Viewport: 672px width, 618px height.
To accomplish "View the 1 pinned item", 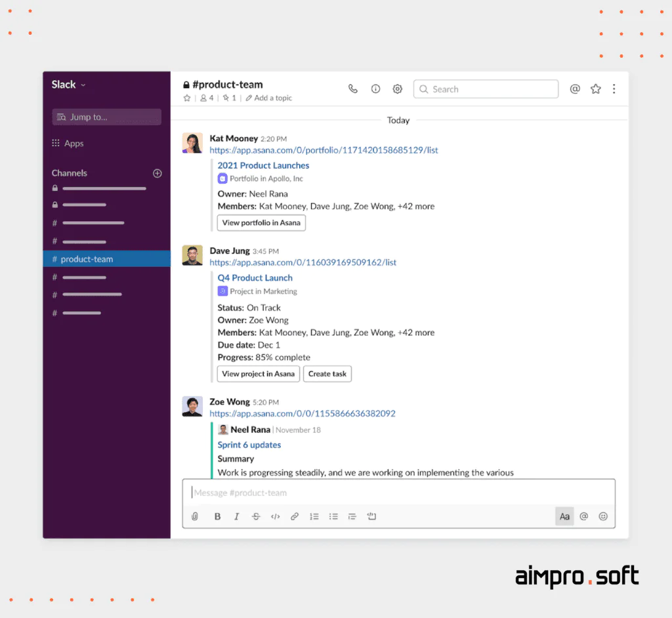I will click(x=229, y=98).
